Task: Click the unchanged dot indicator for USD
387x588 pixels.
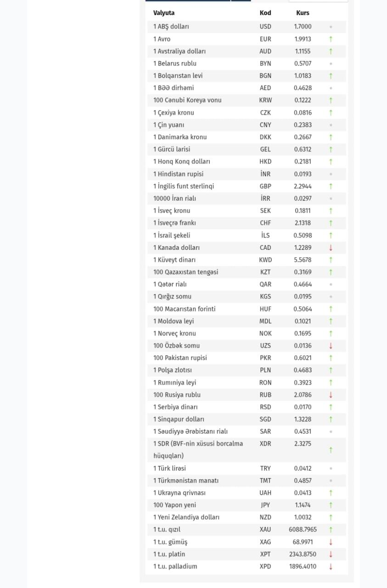Action: tap(331, 27)
